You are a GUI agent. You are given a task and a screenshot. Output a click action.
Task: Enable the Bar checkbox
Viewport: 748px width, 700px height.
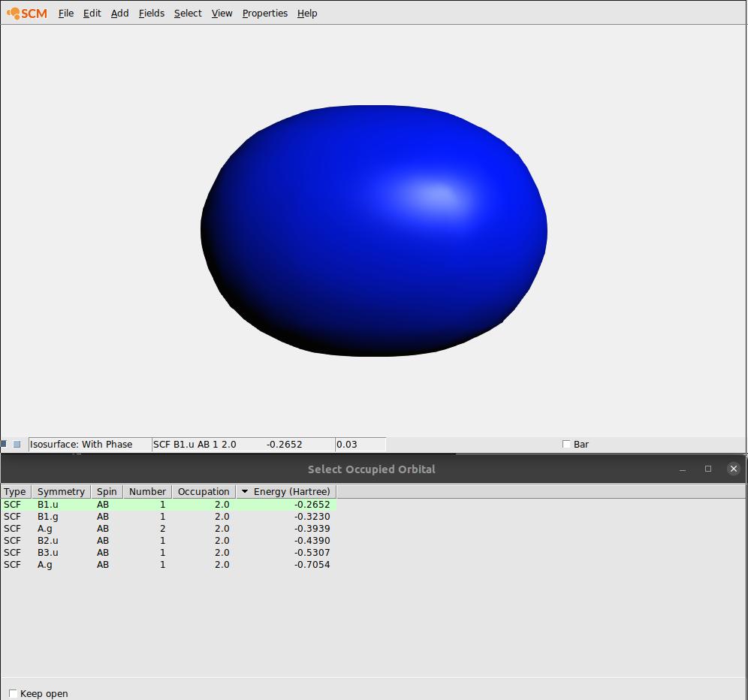point(566,444)
